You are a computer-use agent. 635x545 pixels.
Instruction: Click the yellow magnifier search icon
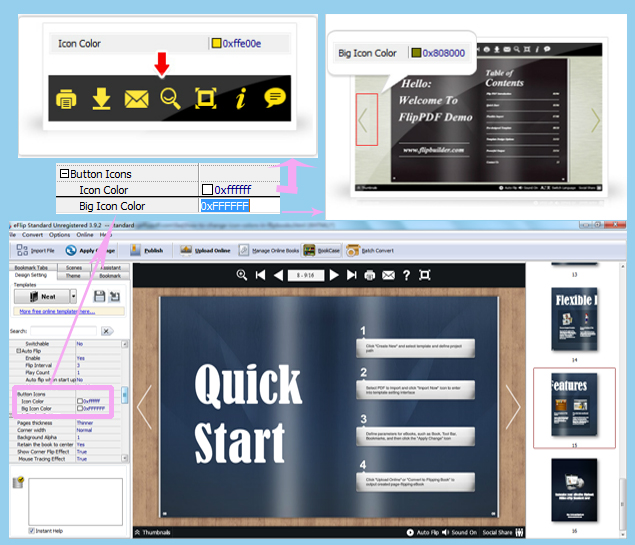[x=170, y=98]
